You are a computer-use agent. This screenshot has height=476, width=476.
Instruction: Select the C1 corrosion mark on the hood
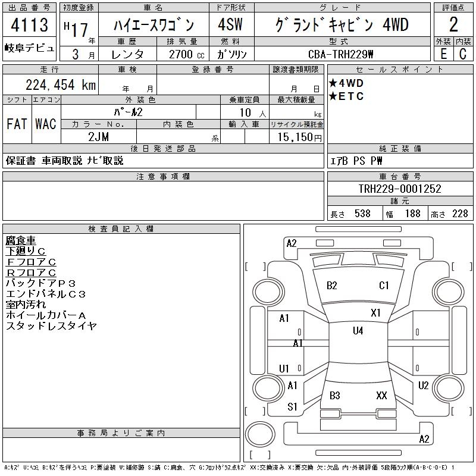pos(384,286)
